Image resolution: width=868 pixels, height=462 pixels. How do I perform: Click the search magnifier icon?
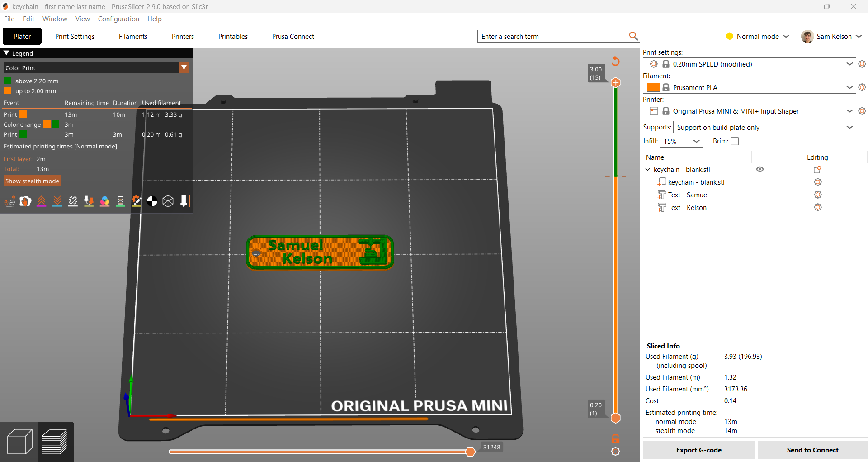[633, 36]
